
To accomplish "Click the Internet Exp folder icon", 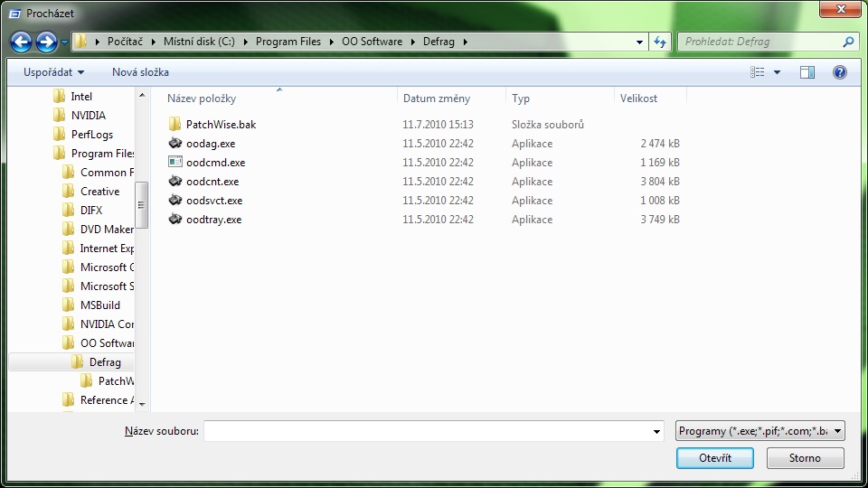I will (68, 248).
